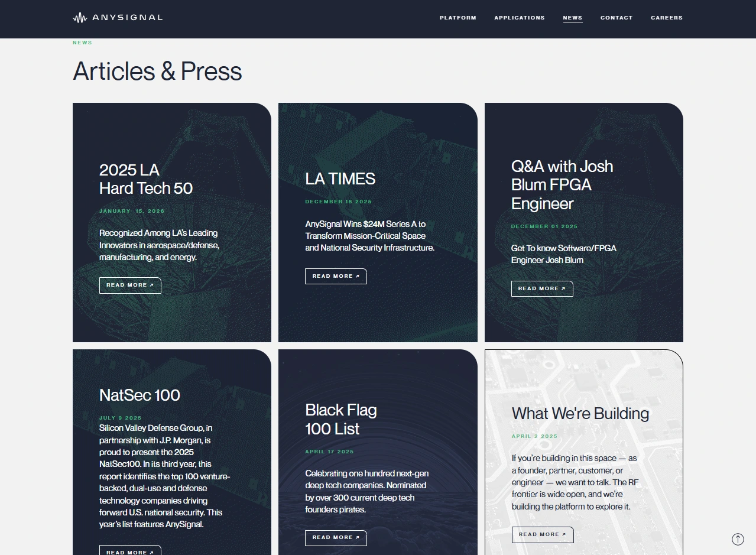Click Read More on 2025 LA Hard Tech 50

click(x=130, y=285)
